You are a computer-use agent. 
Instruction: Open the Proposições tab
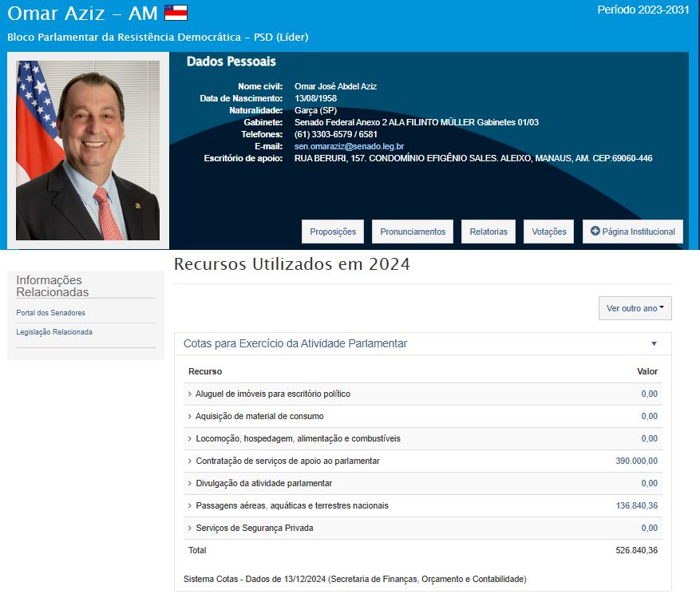(x=333, y=232)
